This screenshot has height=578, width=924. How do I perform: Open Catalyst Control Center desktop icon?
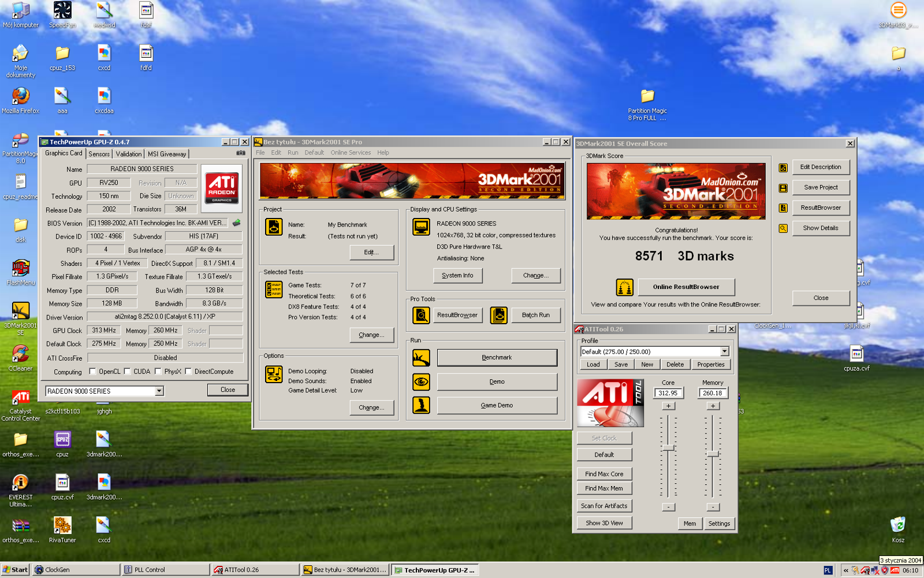(x=21, y=405)
